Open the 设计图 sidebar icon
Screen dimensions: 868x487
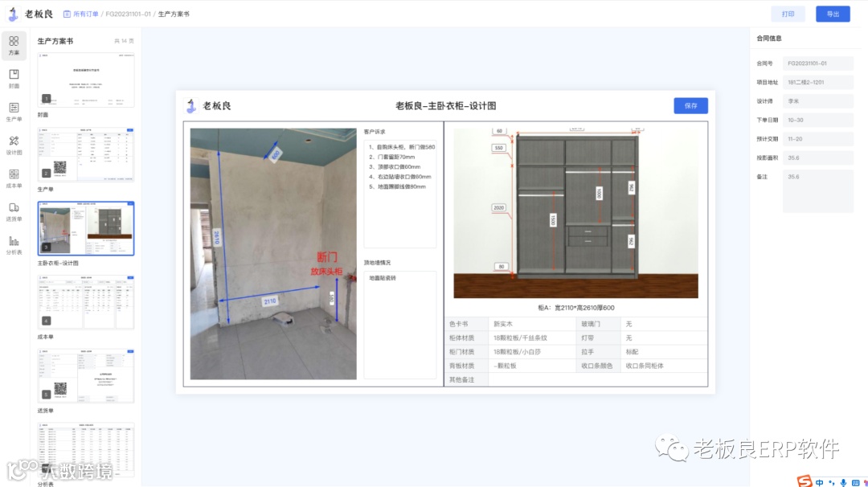tap(14, 145)
